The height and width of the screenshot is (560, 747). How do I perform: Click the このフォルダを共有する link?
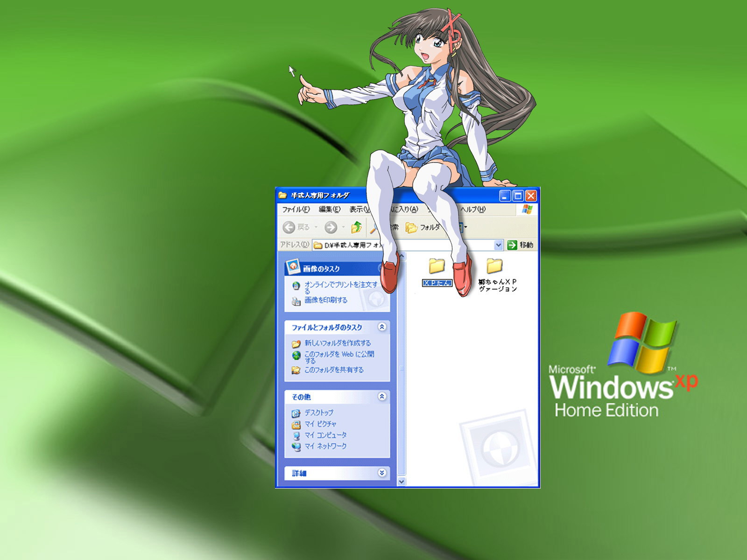334,370
